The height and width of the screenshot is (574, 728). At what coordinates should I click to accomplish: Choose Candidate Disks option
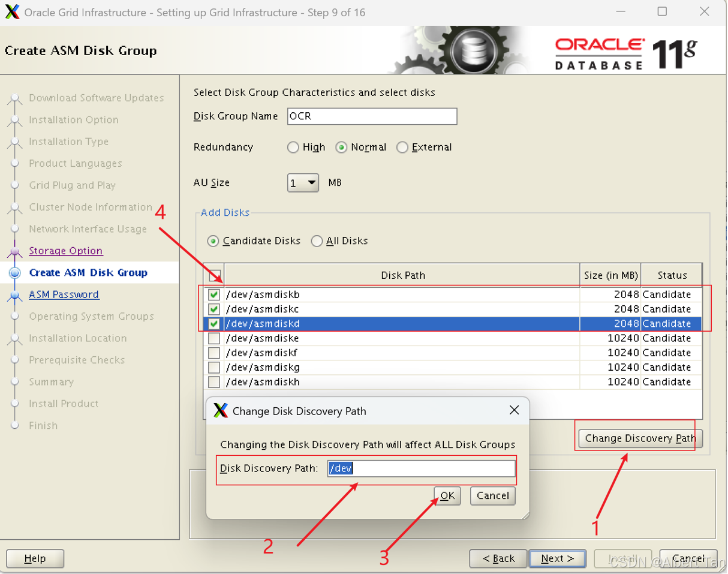pyautogui.click(x=213, y=241)
